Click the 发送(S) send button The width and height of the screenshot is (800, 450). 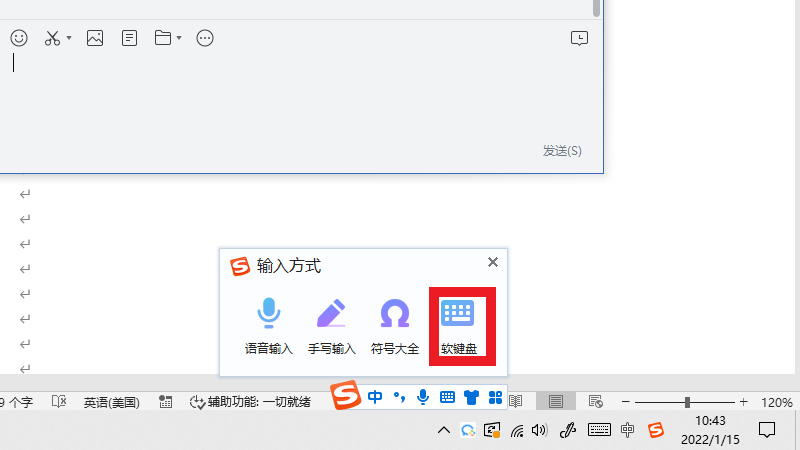[562, 151]
